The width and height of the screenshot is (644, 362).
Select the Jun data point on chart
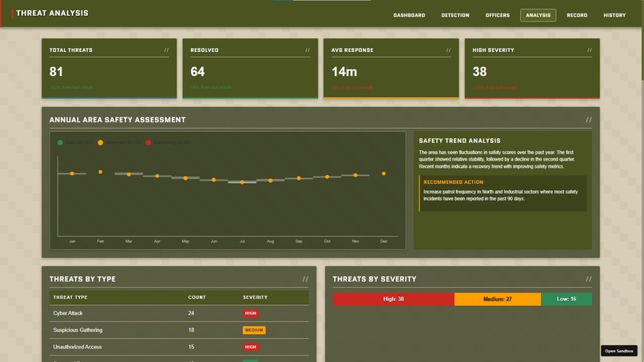point(213,180)
